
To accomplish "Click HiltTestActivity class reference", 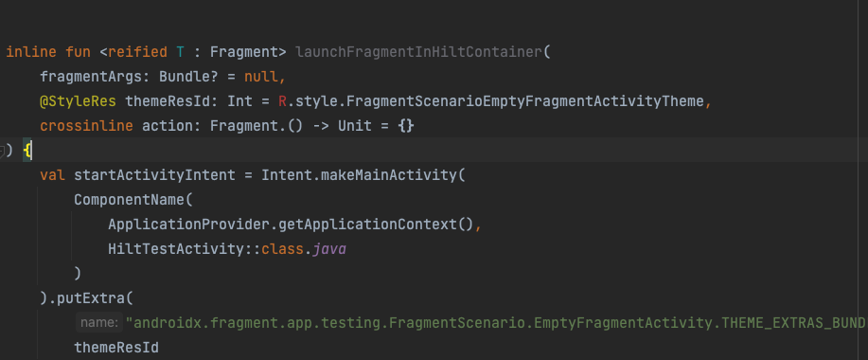I will click(176, 249).
